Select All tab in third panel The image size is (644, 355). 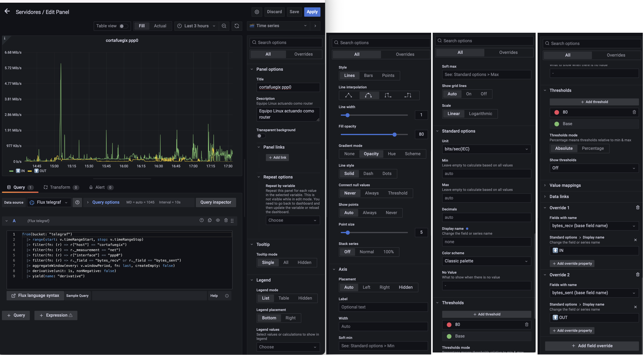460,53
